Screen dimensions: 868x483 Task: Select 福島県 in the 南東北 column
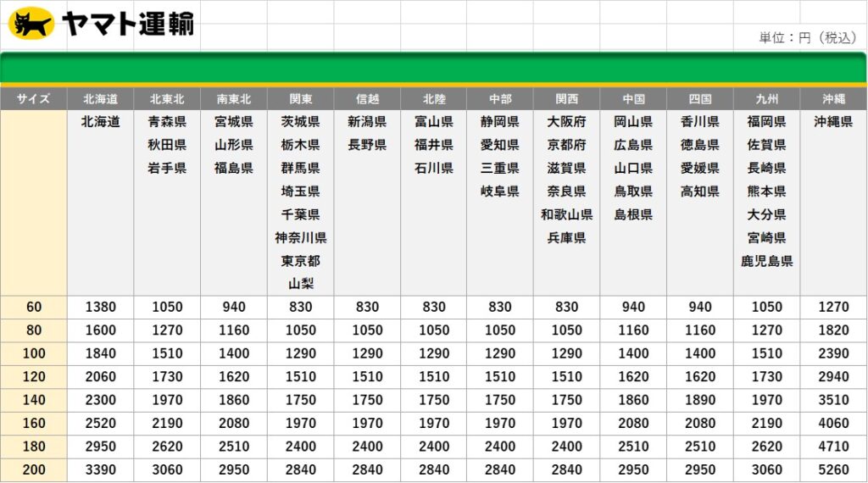click(x=234, y=168)
